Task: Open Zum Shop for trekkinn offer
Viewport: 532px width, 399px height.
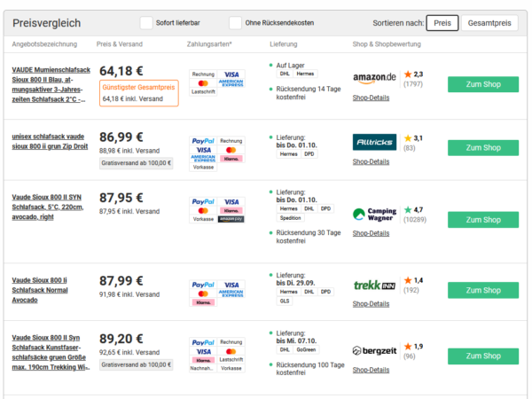Action: click(483, 290)
